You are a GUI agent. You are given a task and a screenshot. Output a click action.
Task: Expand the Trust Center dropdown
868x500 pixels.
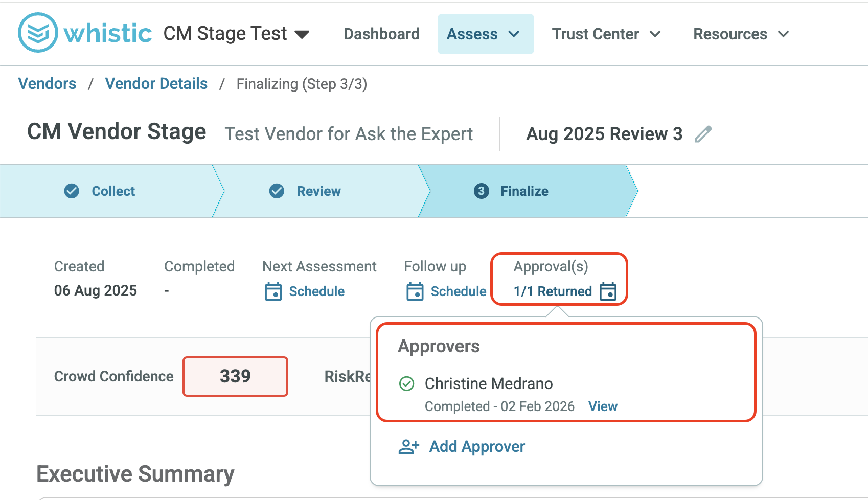606,34
